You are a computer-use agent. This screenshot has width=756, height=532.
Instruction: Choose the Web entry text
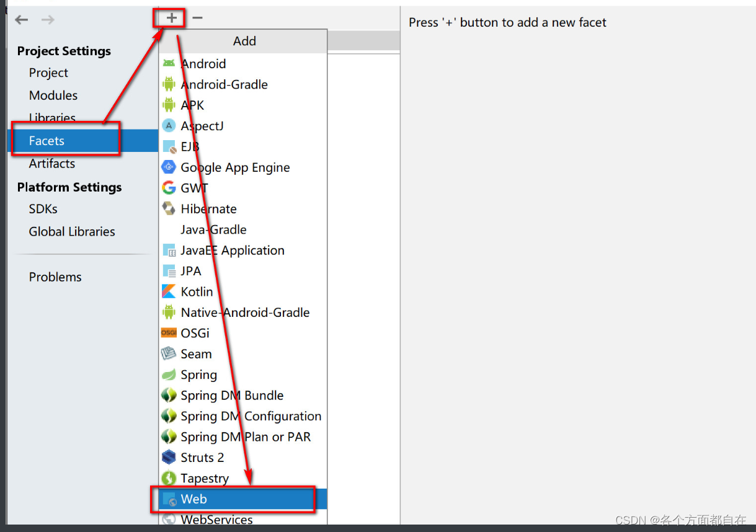click(193, 499)
